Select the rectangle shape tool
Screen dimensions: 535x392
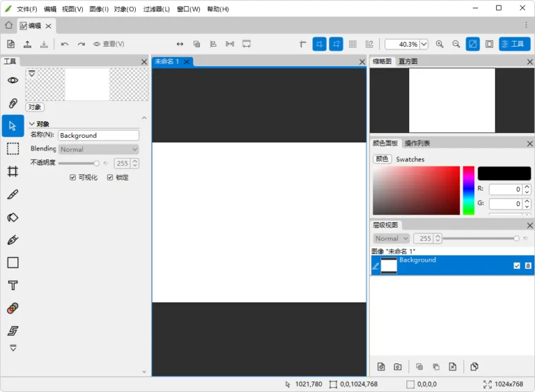pyautogui.click(x=13, y=263)
